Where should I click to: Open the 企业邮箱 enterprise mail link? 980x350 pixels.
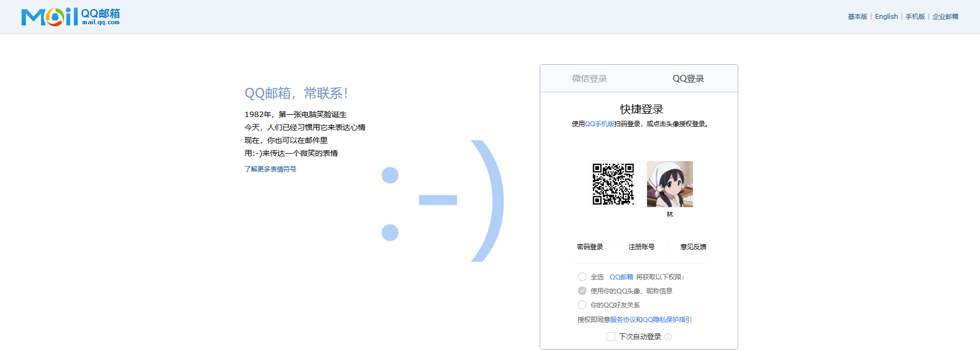click(x=945, y=17)
